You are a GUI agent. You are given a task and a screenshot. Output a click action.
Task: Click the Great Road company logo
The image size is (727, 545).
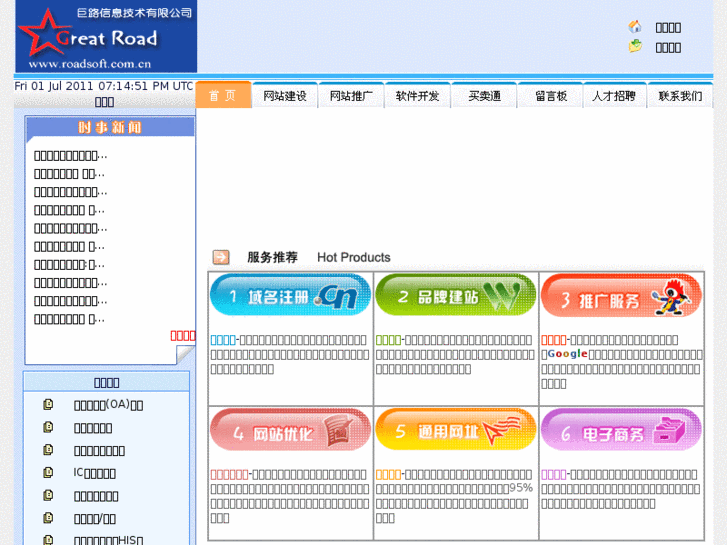tap(106, 36)
